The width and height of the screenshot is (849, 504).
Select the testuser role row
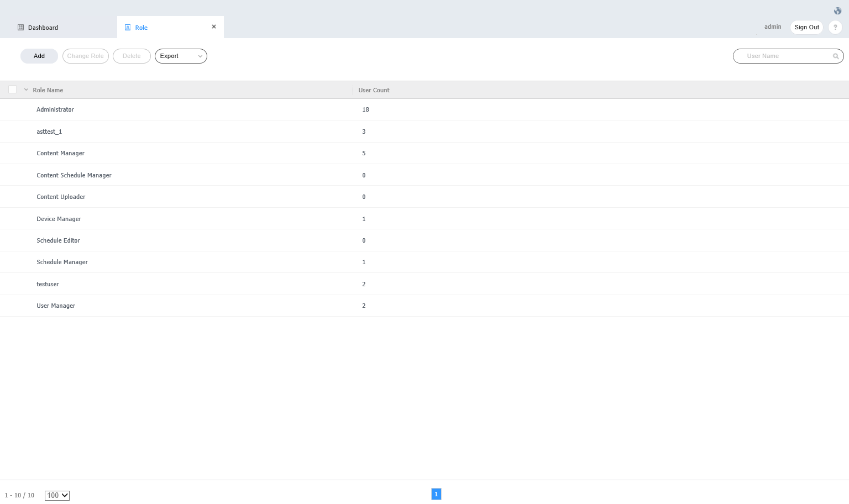point(48,283)
